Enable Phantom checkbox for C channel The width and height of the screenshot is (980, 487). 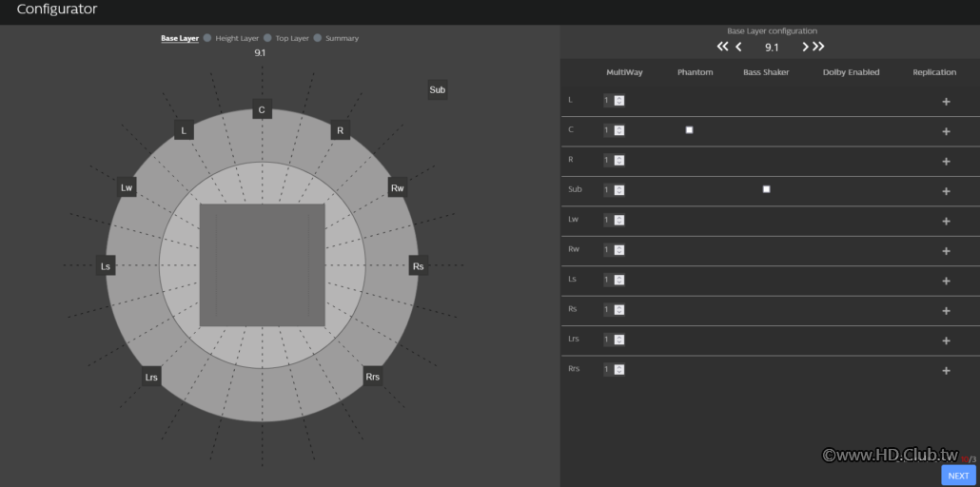point(690,130)
